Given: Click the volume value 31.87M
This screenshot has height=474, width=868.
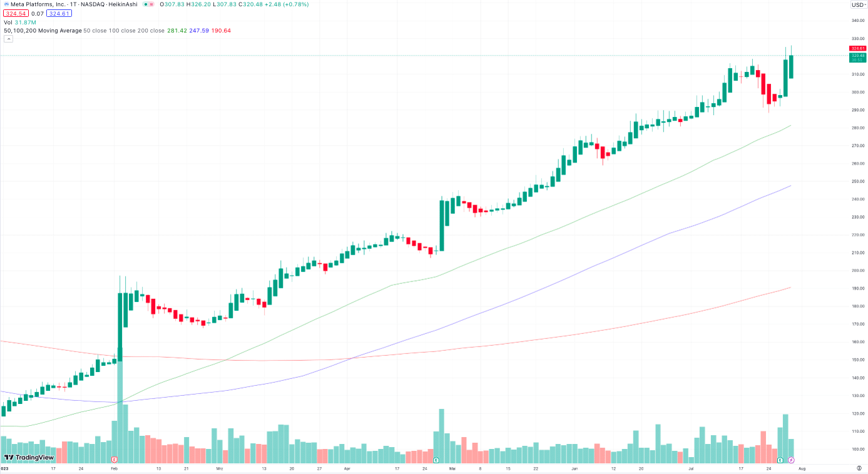Looking at the screenshot, I should pos(25,22).
